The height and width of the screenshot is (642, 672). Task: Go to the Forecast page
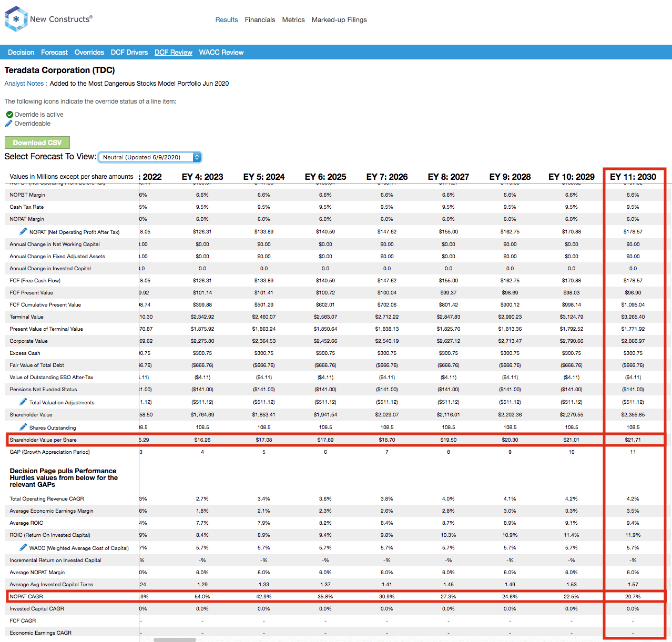click(x=54, y=52)
